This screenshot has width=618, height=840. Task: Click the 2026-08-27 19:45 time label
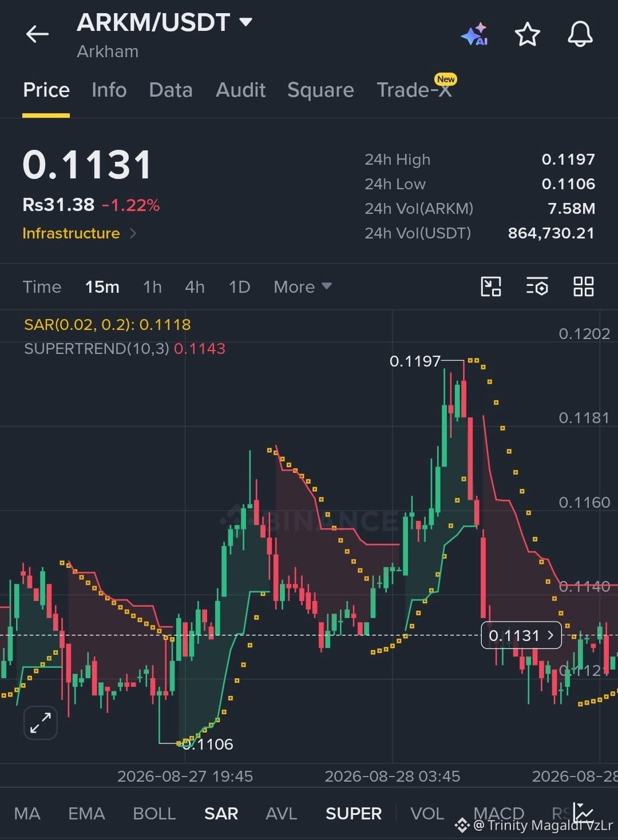click(x=185, y=776)
